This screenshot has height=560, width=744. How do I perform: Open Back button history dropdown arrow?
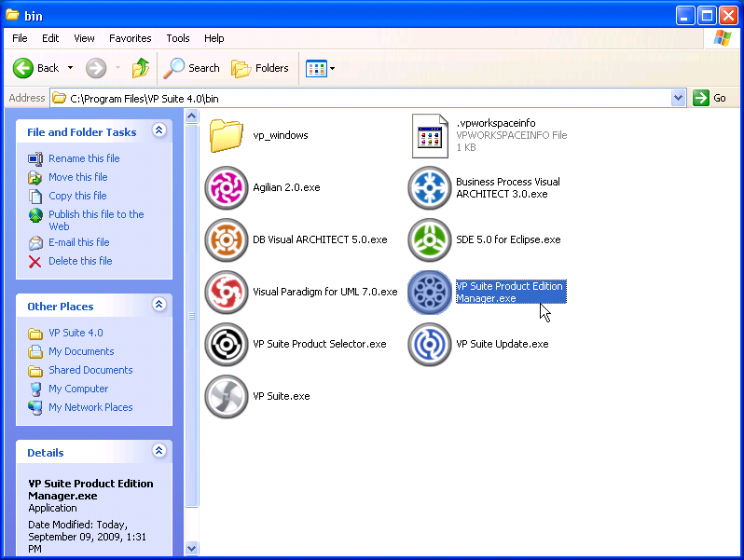70,68
